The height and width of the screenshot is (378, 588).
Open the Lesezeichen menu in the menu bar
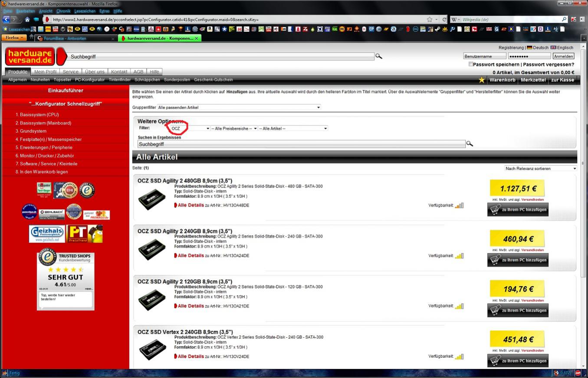coord(85,11)
